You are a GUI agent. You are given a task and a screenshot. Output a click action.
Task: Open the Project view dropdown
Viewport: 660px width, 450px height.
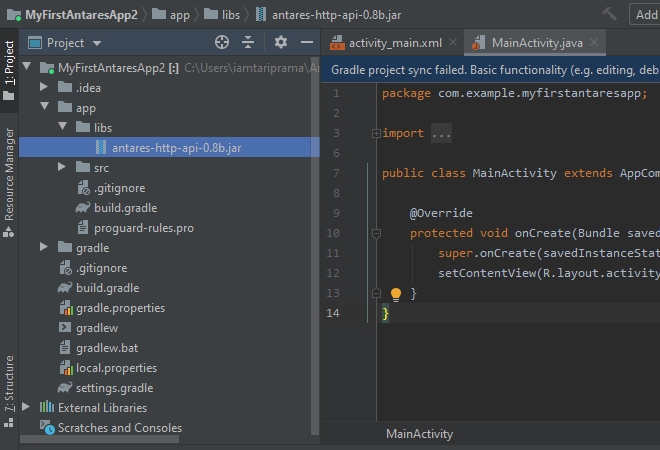pos(96,43)
